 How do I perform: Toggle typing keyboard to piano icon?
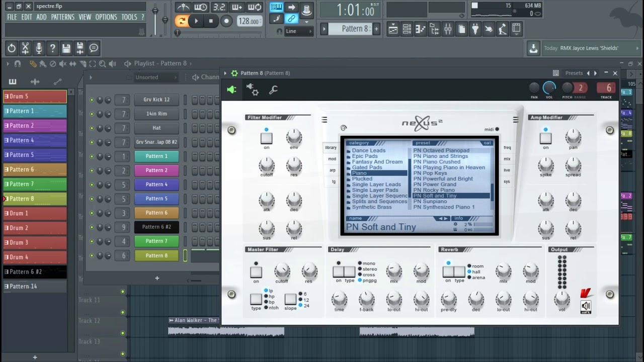click(x=276, y=7)
